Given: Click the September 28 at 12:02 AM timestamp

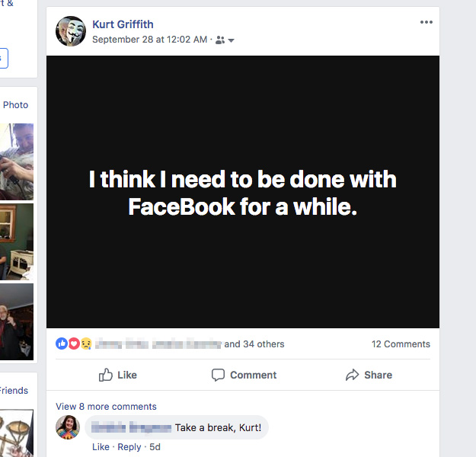Looking at the screenshot, I should [x=150, y=40].
